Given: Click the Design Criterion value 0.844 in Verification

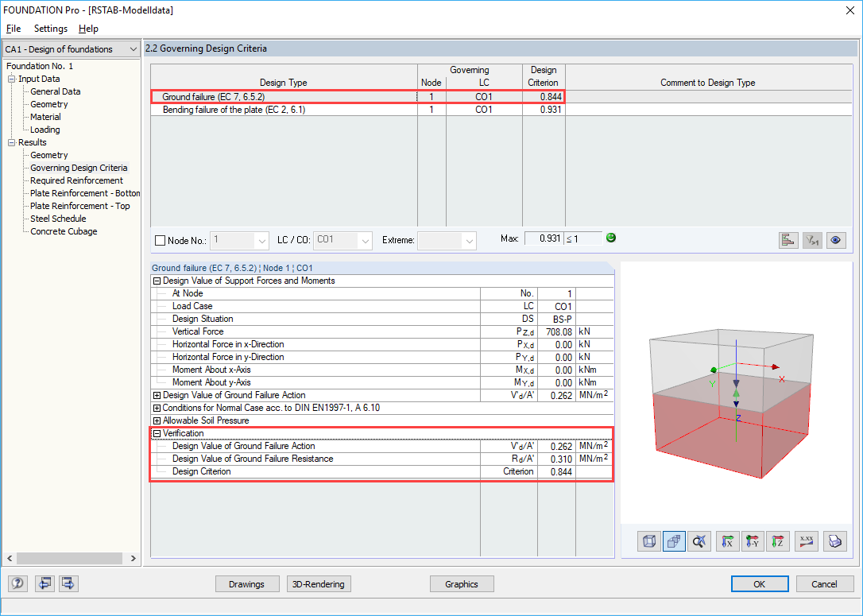Looking at the screenshot, I should pos(556,472).
